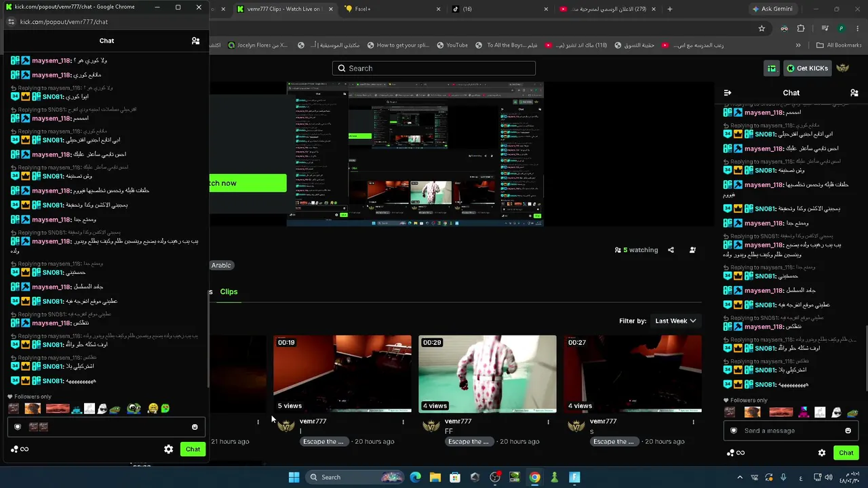This screenshot has height=488, width=868.
Task: Switch to the vemr777 Clips browser tab
Action: click(x=285, y=9)
